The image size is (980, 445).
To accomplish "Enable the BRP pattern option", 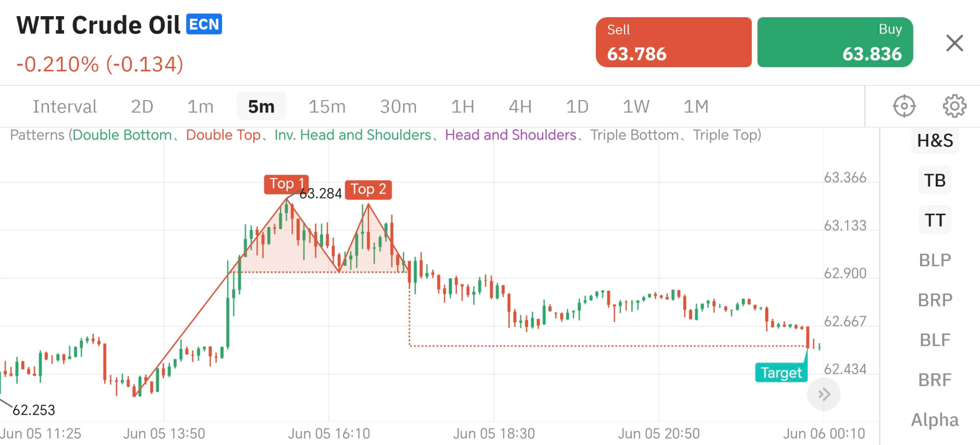I will (x=935, y=300).
